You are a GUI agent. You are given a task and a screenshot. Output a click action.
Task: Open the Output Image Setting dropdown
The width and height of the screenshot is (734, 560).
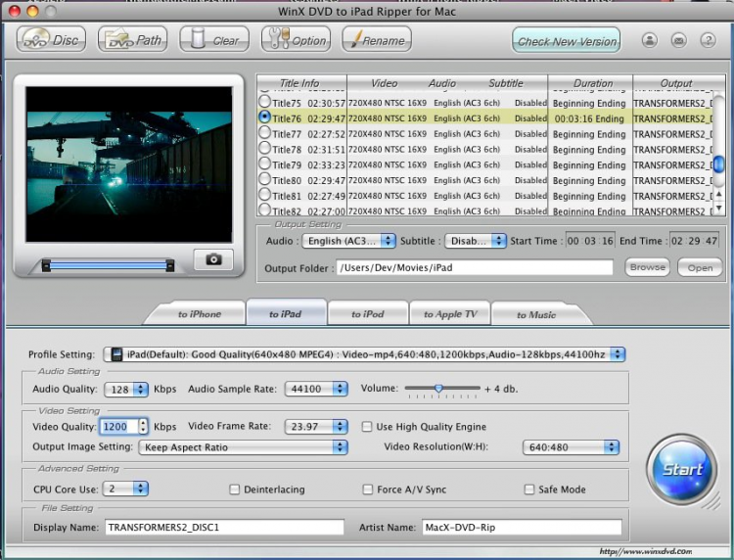point(243,447)
